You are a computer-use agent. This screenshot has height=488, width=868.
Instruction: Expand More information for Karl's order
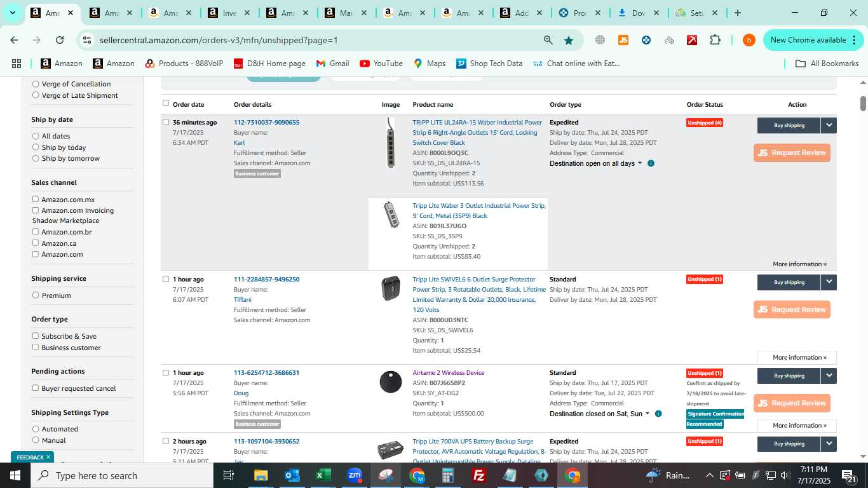tap(799, 264)
